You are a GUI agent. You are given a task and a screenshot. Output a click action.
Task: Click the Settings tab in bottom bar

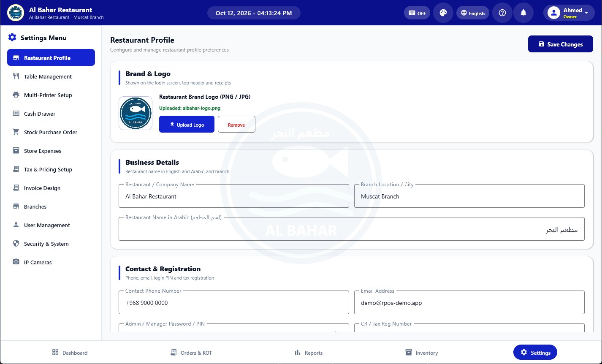[x=535, y=353]
